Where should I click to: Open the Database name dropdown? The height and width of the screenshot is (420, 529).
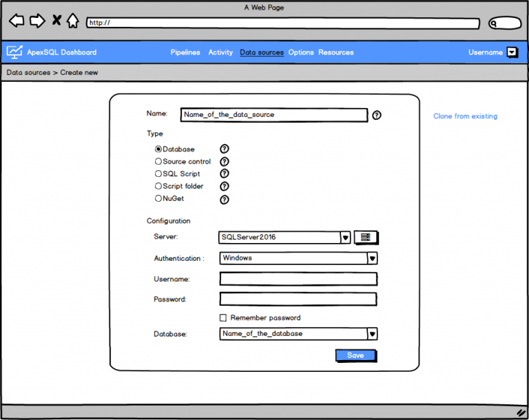pos(372,334)
